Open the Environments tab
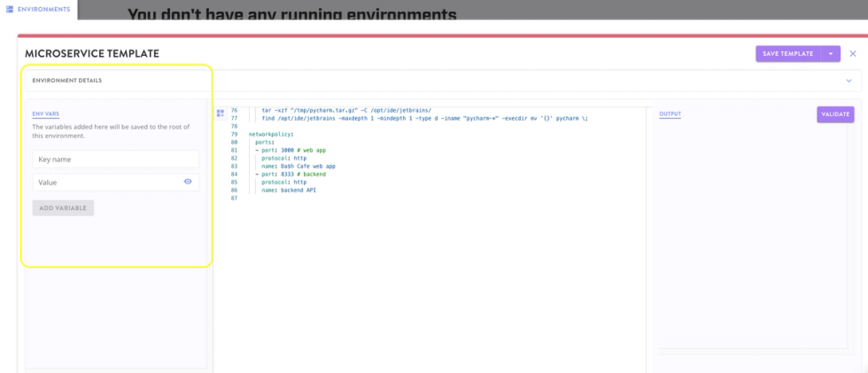 pos(37,10)
